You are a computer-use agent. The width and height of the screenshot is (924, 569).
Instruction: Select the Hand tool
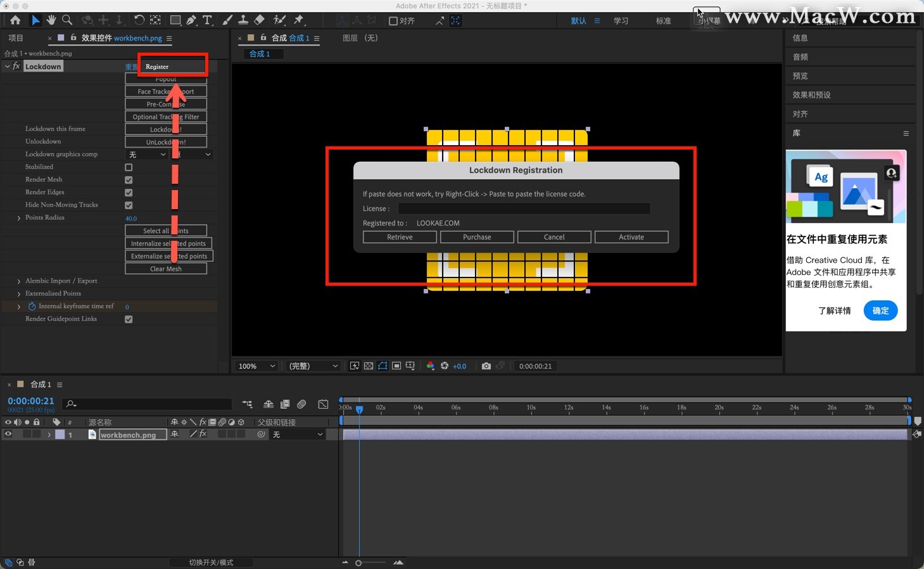(x=51, y=20)
